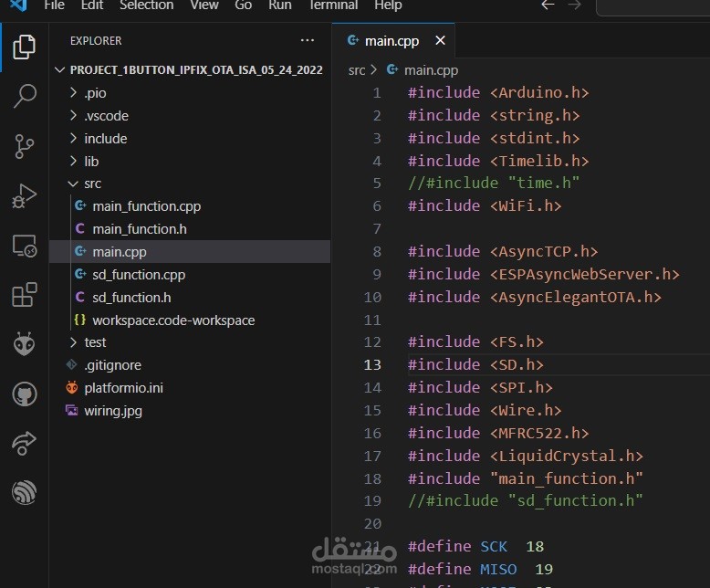This screenshot has height=588, width=710.
Task: Open the Explorer more actions ellipsis
Action: tap(308, 41)
